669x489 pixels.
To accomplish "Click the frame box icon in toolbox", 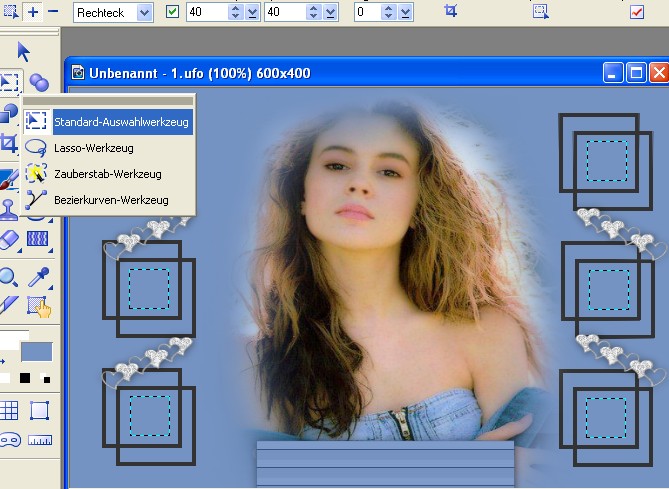I will pyautogui.click(x=39, y=410).
